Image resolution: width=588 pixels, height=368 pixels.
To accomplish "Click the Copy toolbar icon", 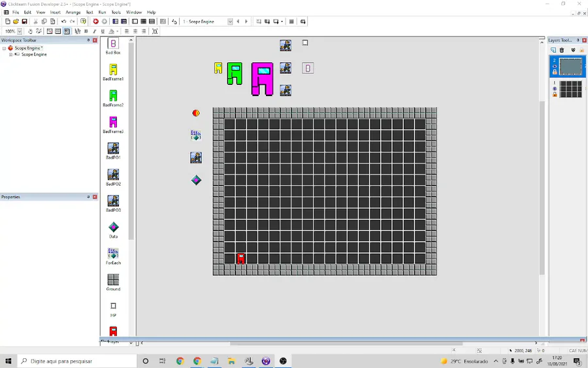I will coord(44,22).
